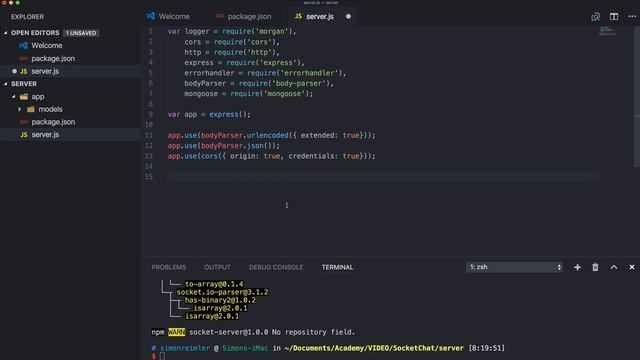Open the 1: zsh terminal dropdown
The image size is (640, 360).
514,267
